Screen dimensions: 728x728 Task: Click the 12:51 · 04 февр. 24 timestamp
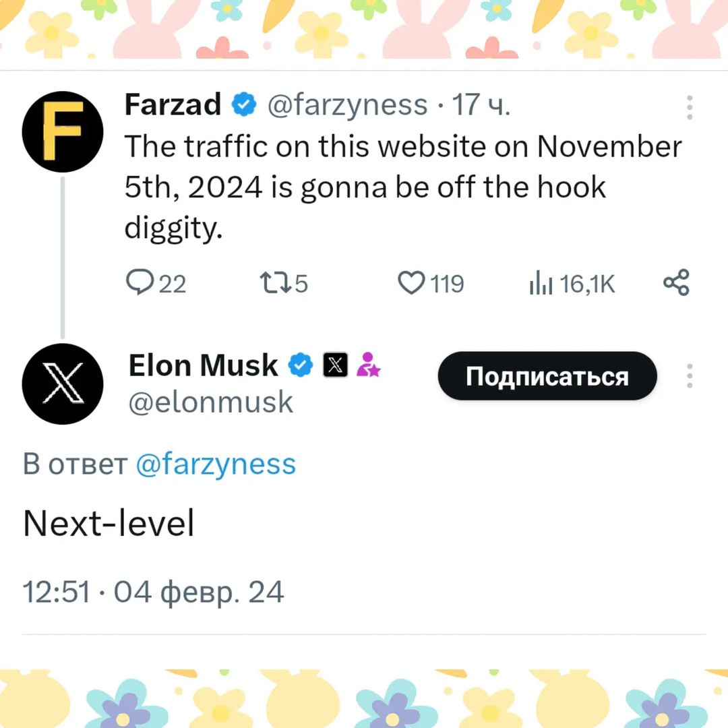coord(153,592)
